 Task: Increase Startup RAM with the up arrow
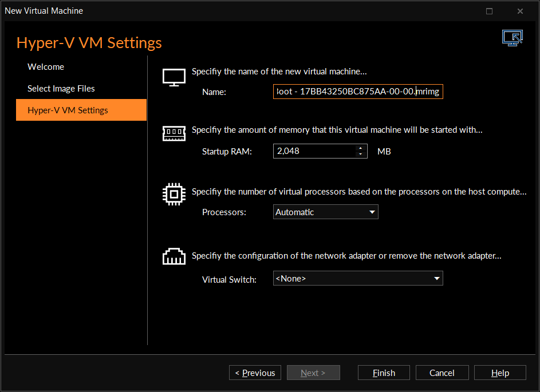click(x=361, y=148)
